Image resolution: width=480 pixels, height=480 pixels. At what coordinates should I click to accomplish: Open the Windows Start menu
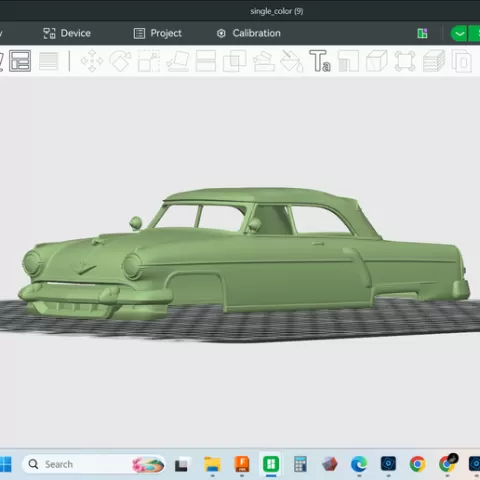tap(5, 464)
